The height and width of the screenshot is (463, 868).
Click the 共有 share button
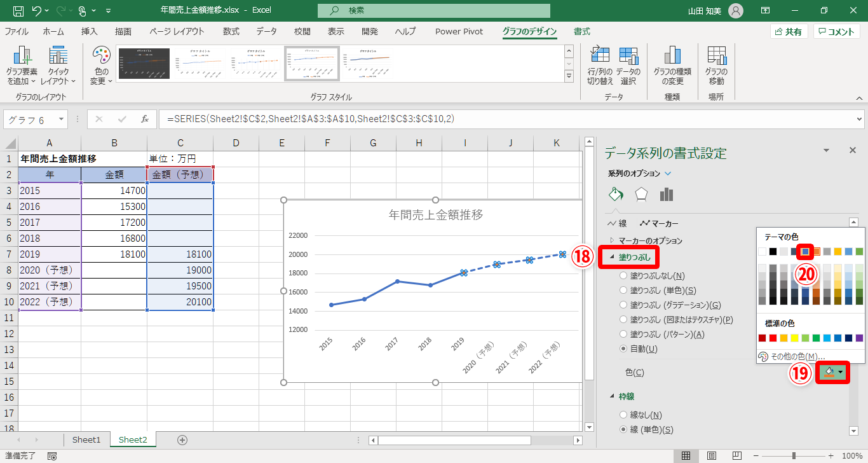[x=789, y=32]
